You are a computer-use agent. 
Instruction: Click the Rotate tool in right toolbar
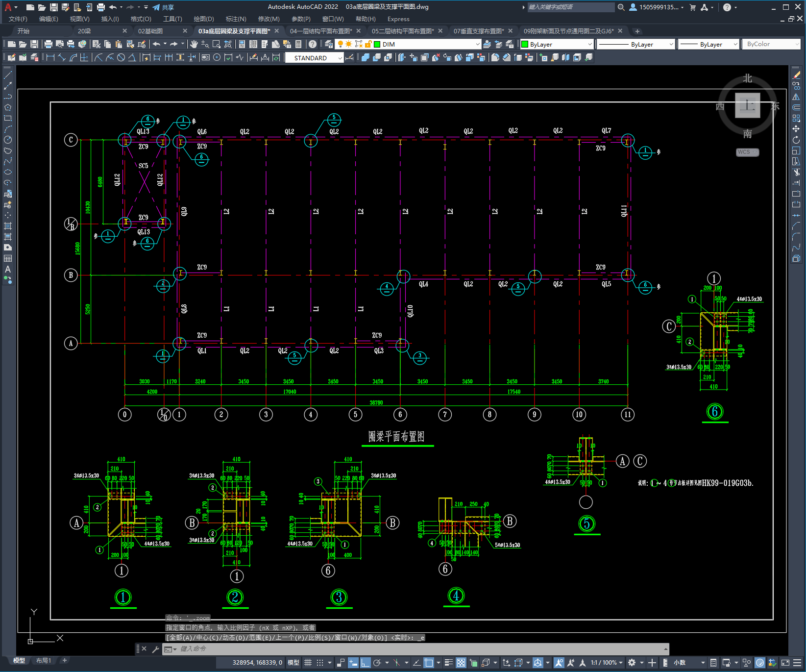pyautogui.click(x=796, y=140)
